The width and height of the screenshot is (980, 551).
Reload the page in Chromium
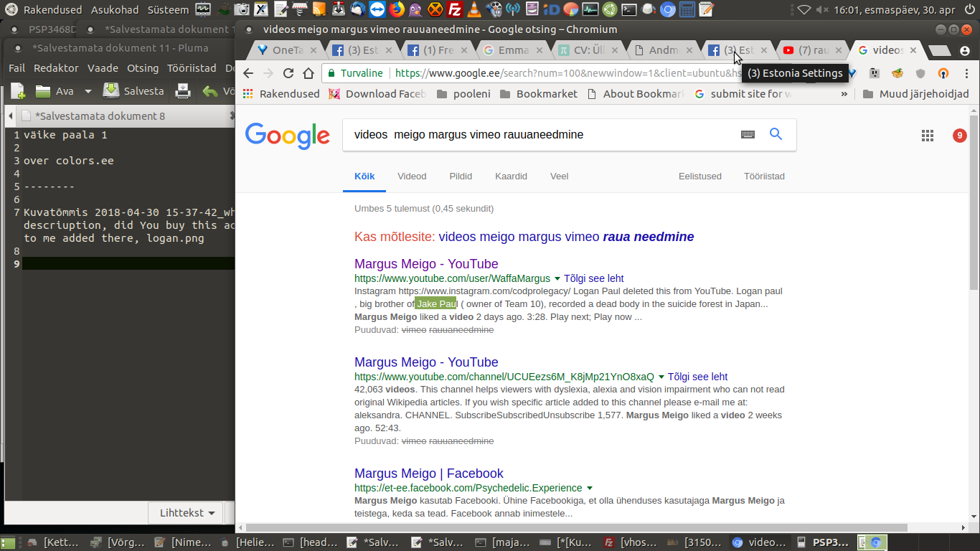[x=288, y=73]
